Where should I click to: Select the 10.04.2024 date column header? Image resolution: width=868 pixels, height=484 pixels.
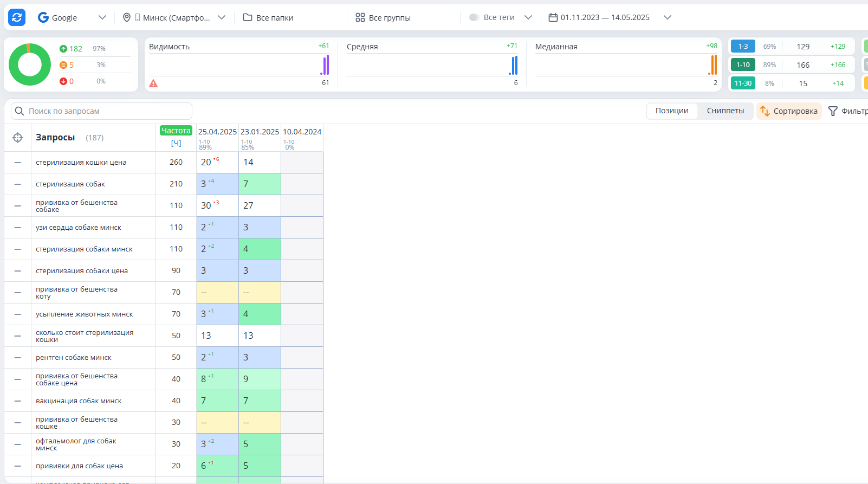point(302,132)
